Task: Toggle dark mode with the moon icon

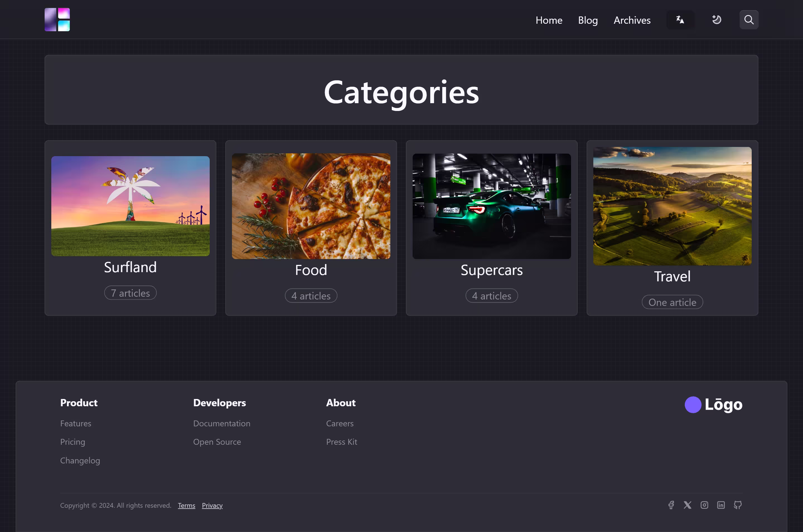Action: click(x=717, y=19)
